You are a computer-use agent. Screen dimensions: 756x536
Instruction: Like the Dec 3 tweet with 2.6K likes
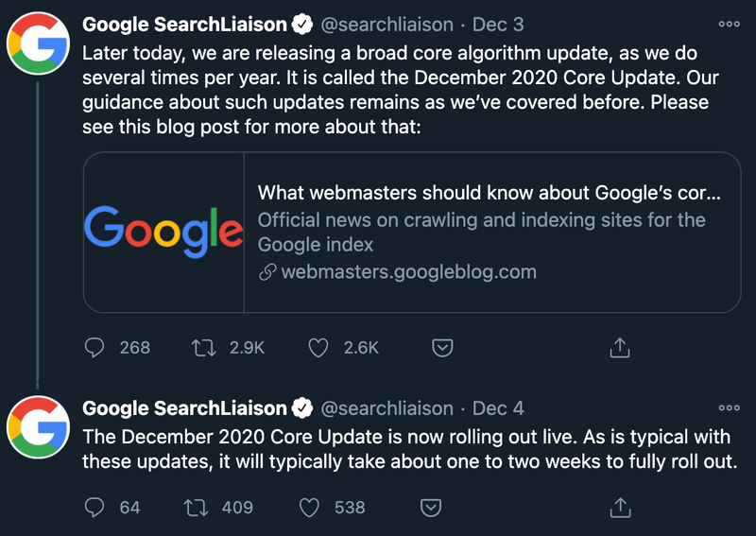318,347
